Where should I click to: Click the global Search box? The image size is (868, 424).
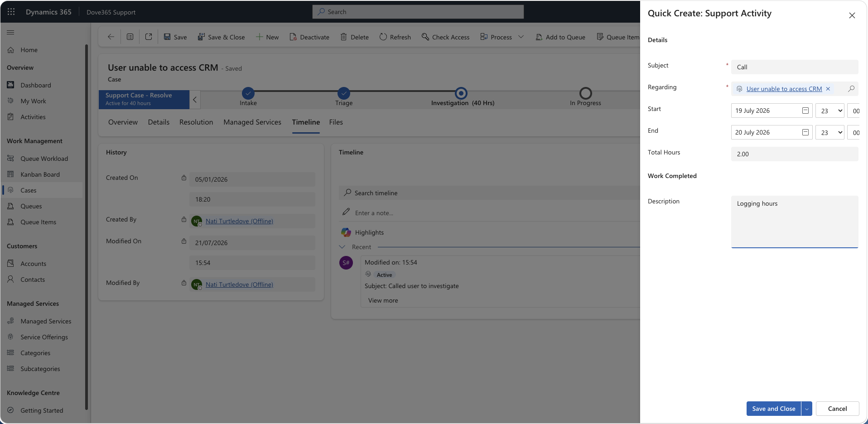tap(418, 12)
